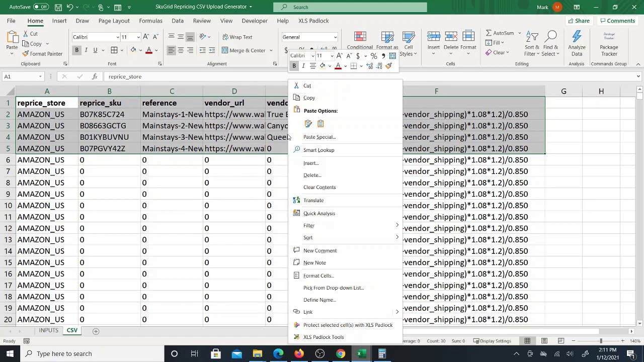Viewport: 644px width, 362px height.
Task: Click Font Color swatch in mini toolbar
Action: (x=338, y=66)
